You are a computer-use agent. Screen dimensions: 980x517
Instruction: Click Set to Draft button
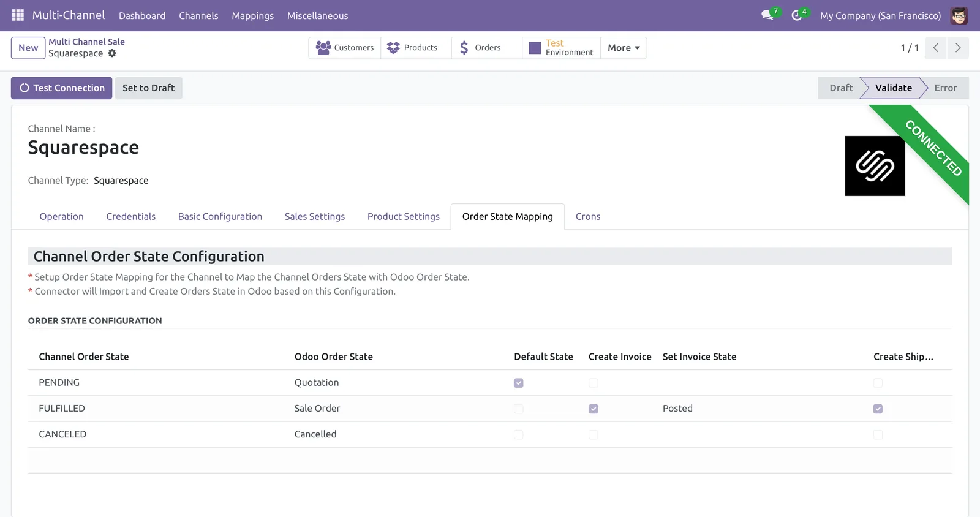point(148,88)
